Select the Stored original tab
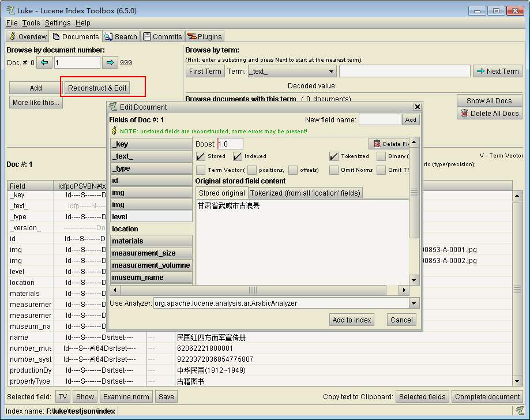This screenshot has height=420, width=530. pos(221,193)
